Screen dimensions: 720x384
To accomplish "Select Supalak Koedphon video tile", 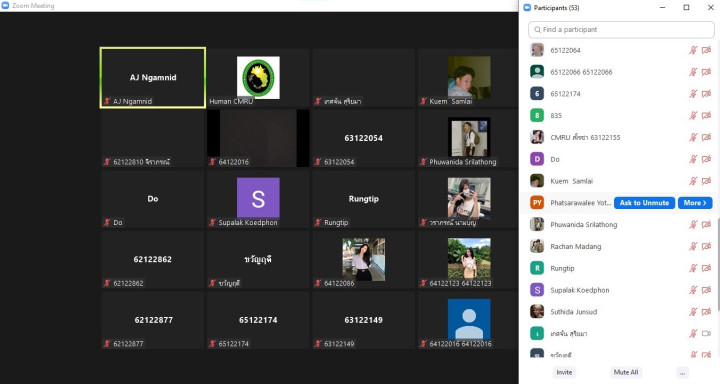I will point(258,199).
